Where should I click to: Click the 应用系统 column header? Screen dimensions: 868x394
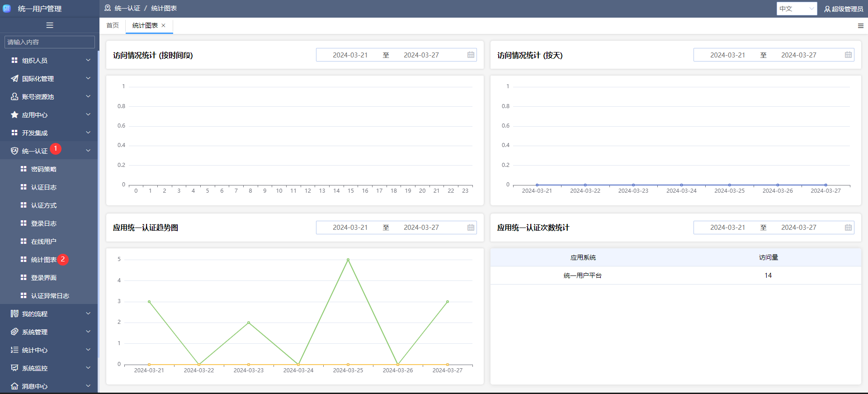(x=583, y=257)
